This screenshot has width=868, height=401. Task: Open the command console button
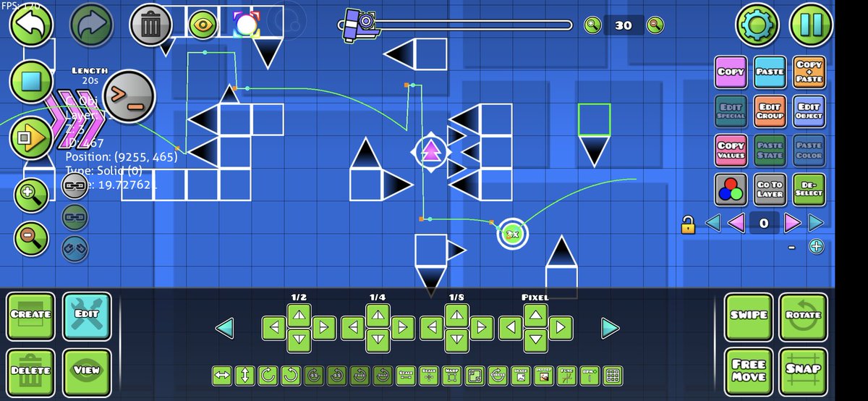pyautogui.click(x=129, y=95)
